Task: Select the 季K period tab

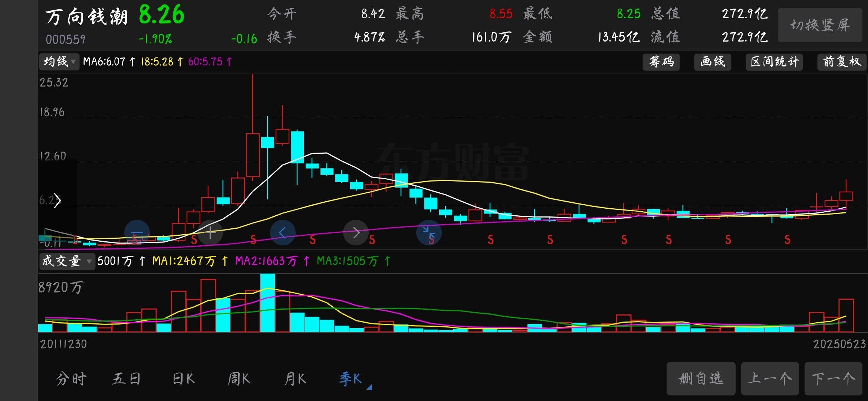Action: pos(351,379)
